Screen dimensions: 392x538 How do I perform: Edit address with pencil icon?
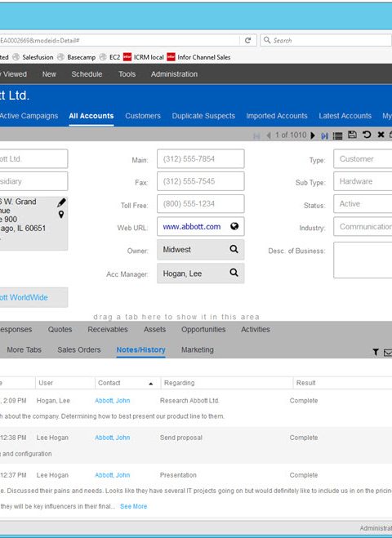click(61, 202)
